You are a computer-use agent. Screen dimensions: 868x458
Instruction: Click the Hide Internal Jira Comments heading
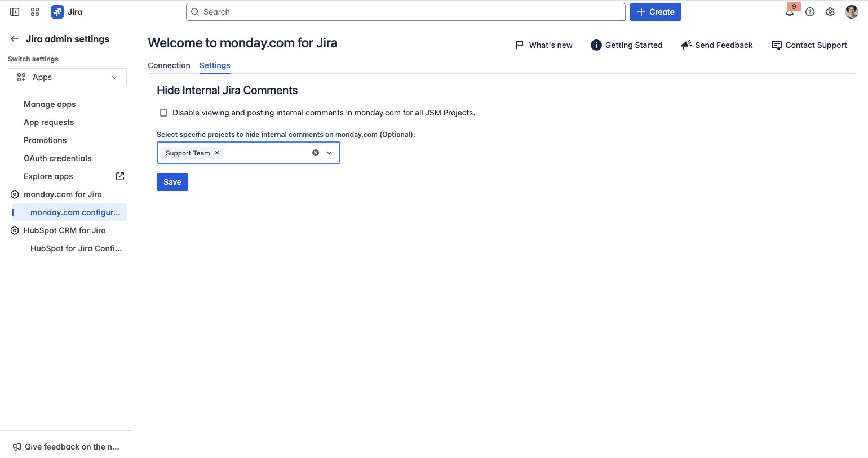(x=227, y=90)
